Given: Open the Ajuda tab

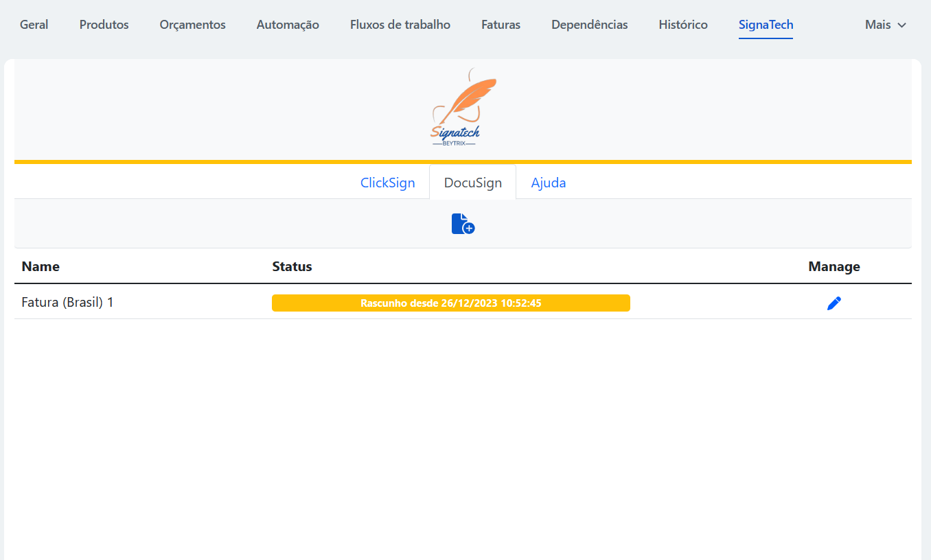Looking at the screenshot, I should (x=548, y=183).
